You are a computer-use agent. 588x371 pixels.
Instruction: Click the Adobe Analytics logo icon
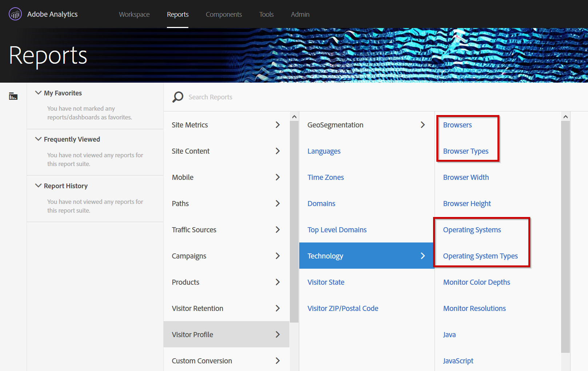click(15, 14)
